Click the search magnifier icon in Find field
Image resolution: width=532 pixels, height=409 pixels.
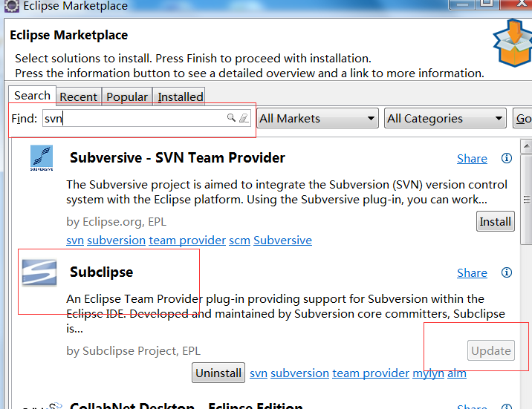[231, 117]
